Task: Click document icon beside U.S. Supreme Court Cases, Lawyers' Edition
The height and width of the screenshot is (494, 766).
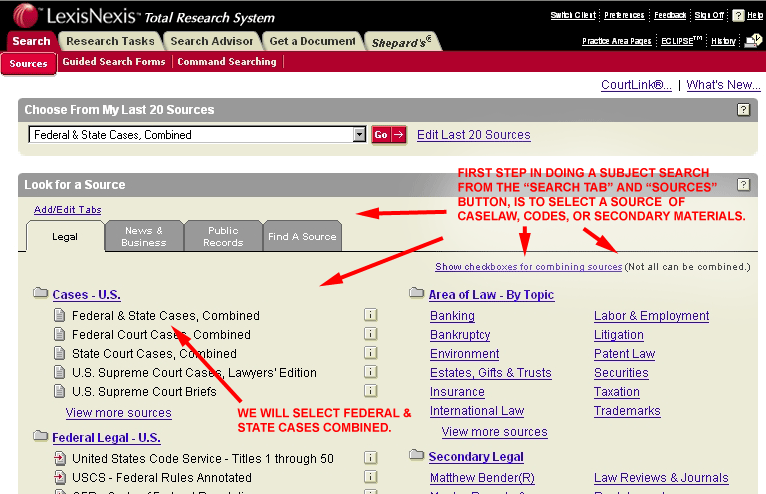Action: 59,372
